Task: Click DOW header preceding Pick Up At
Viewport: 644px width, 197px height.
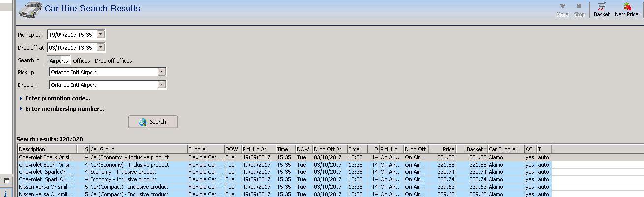Action: coord(233,149)
